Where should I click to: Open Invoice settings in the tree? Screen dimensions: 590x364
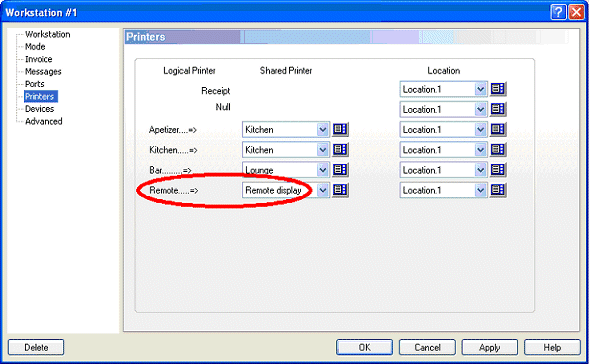(x=38, y=59)
